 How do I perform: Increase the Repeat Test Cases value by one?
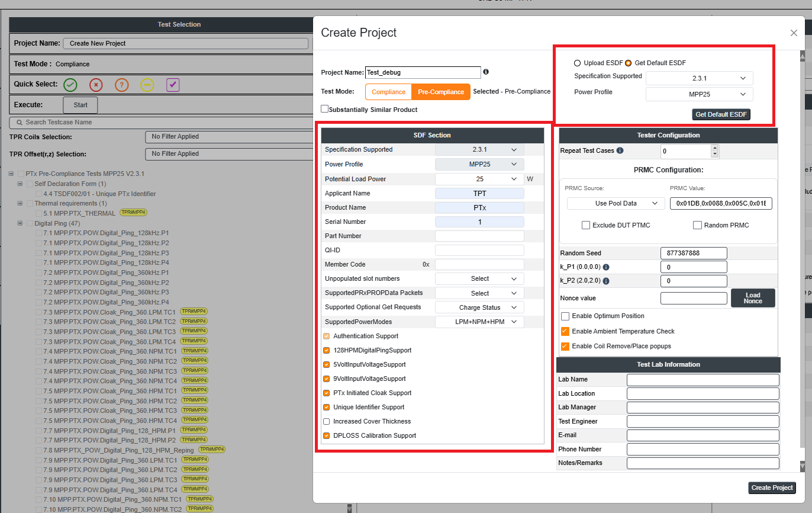(715, 148)
